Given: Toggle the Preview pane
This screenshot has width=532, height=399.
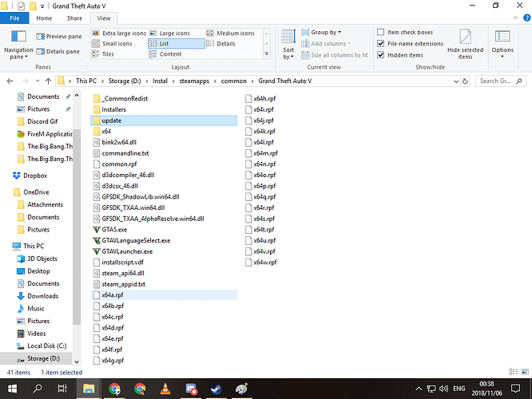Looking at the screenshot, I should point(59,36).
